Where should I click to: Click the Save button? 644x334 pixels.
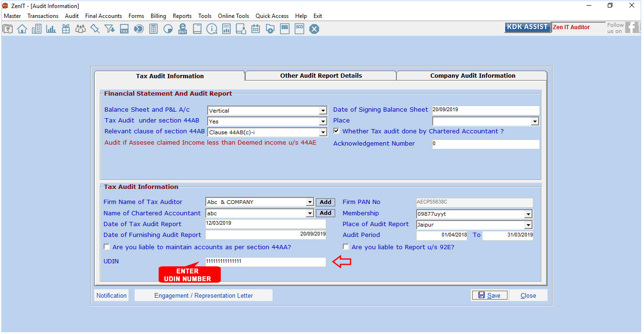(489, 295)
